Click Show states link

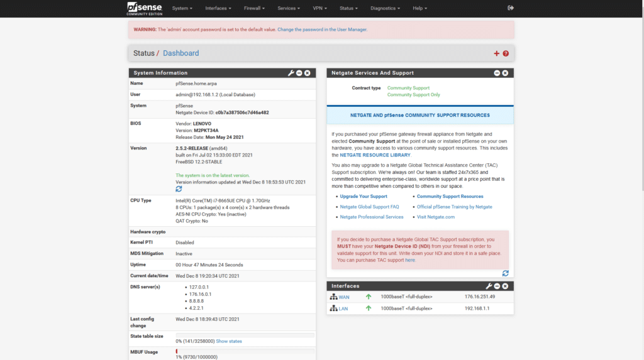coord(229,342)
